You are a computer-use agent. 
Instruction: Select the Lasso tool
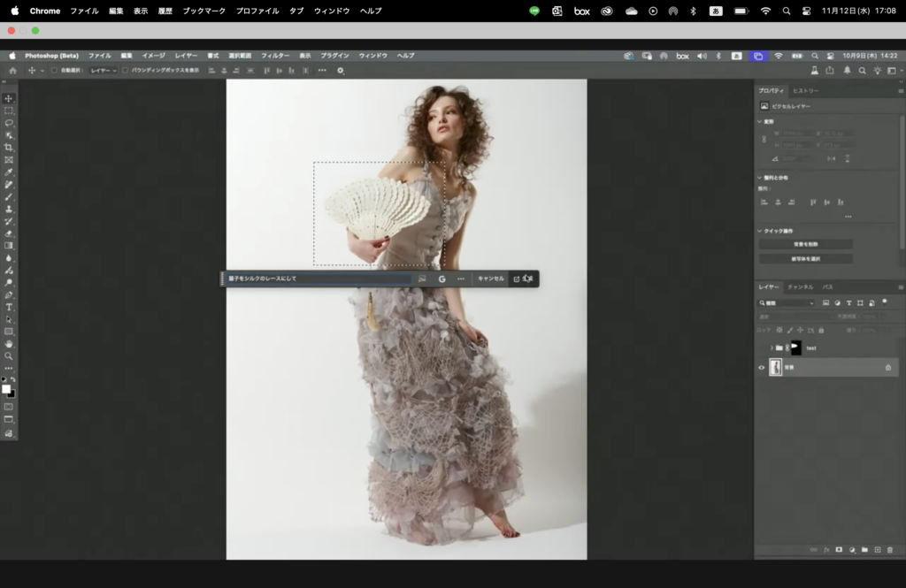coord(9,123)
